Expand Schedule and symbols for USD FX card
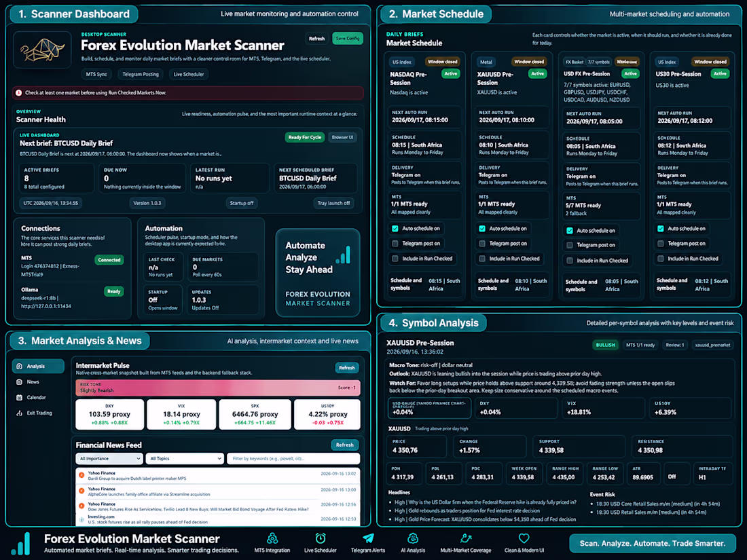747x560 pixels. tap(601, 286)
